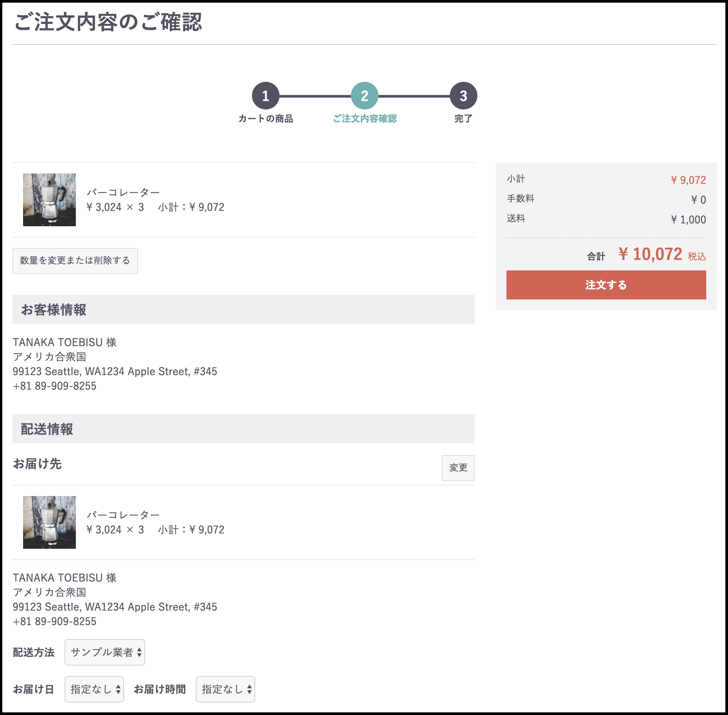Click the カートの商品 step label
The height and width of the screenshot is (715, 728).
coord(265,119)
